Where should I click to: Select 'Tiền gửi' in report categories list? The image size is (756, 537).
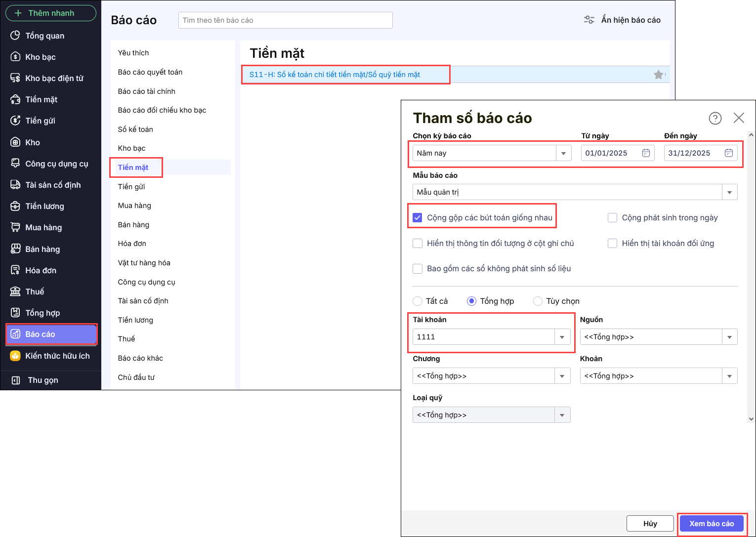click(x=131, y=187)
